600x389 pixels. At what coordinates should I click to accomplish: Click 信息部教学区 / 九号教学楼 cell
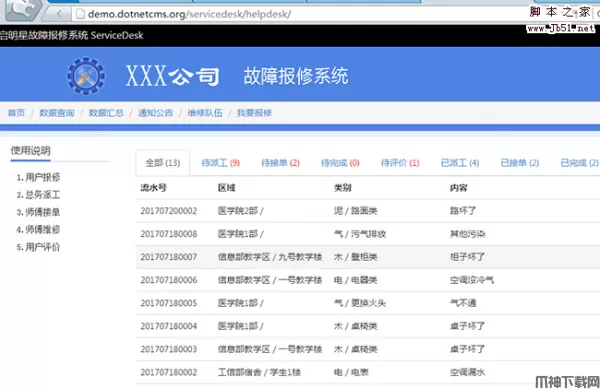click(270, 257)
